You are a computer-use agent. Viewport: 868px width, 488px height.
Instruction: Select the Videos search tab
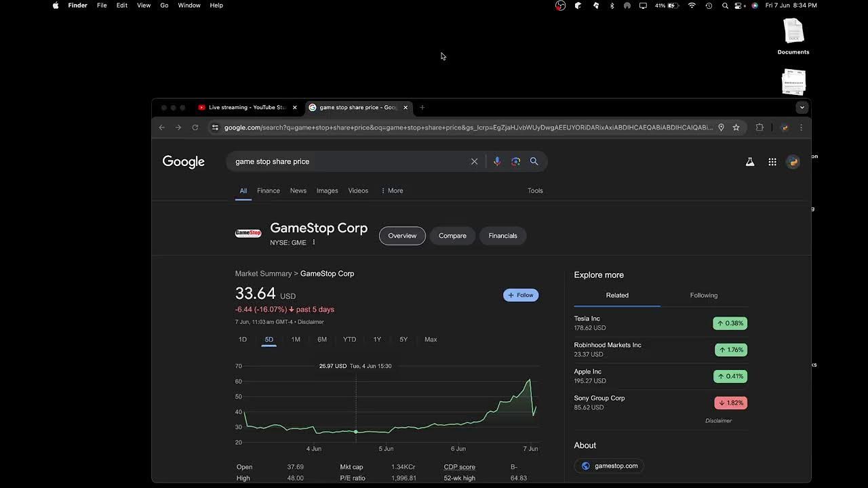358,190
